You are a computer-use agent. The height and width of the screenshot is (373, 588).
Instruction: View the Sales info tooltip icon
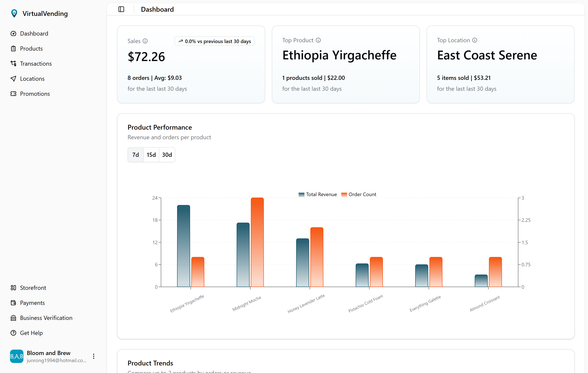coord(145,41)
